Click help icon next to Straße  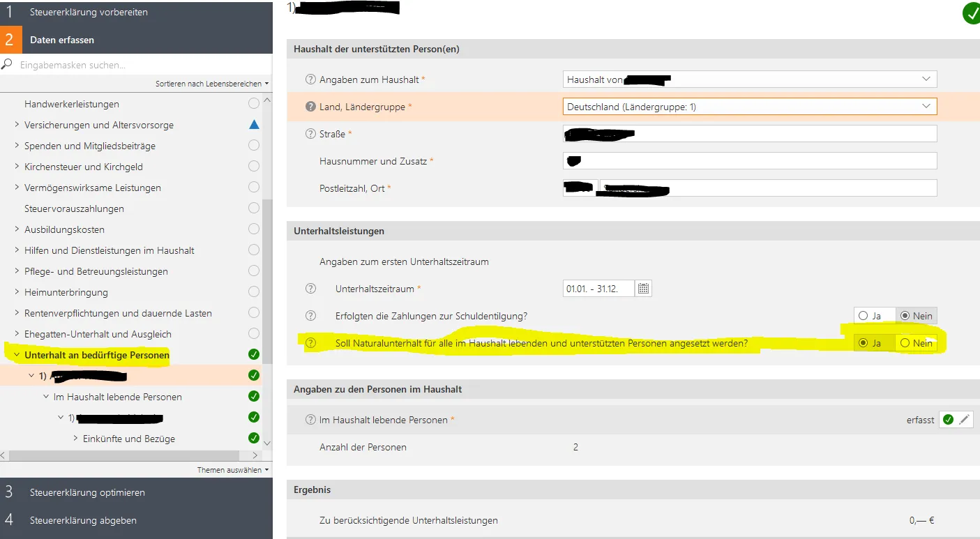[x=311, y=134]
